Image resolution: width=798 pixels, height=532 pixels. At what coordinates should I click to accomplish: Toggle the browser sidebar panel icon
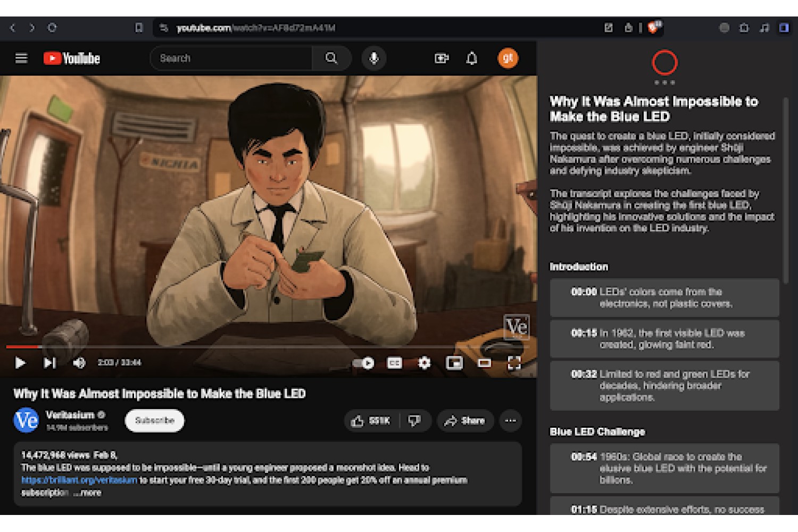pyautogui.click(x=784, y=28)
